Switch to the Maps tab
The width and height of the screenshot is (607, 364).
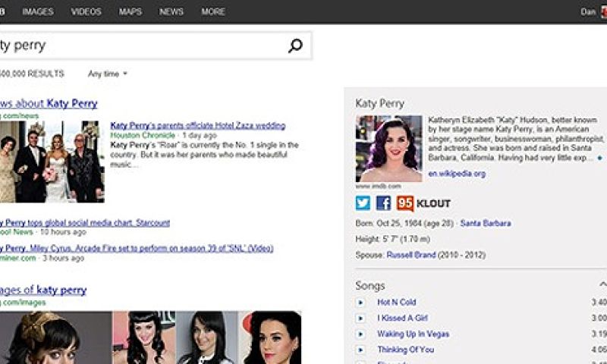point(130,11)
